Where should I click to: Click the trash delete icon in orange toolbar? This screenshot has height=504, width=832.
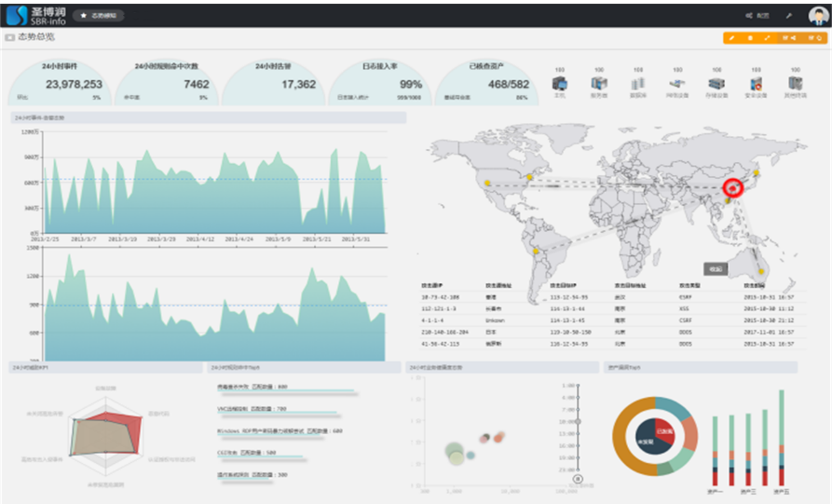[749, 38]
